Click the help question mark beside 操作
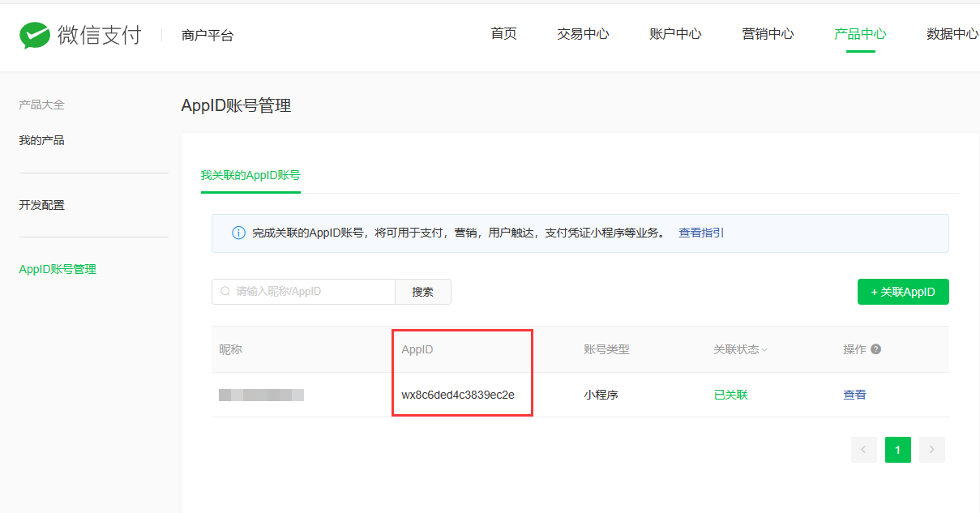980x513 pixels. 875,349
